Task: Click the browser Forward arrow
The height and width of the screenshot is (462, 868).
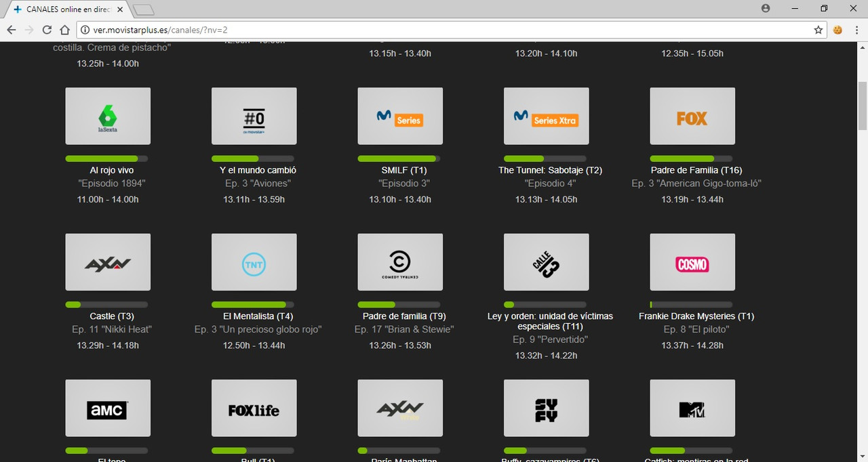Action: coord(29,30)
